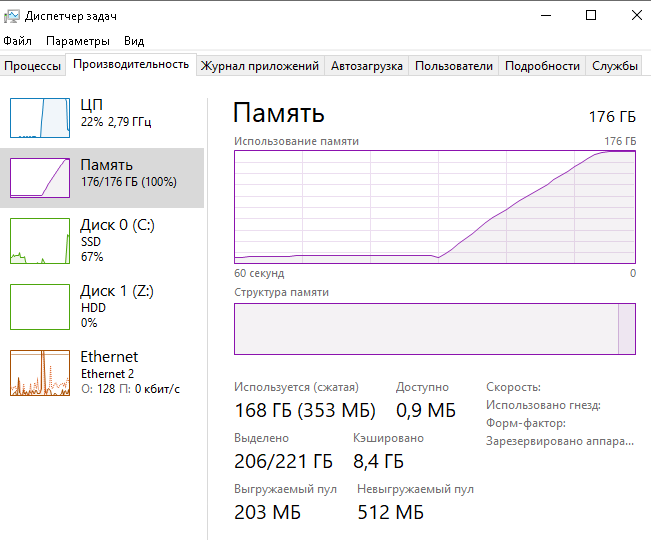This screenshot has width=651, height=547.
Task: Switch to the Журнал приложений tab
Action: coord(260,66)
